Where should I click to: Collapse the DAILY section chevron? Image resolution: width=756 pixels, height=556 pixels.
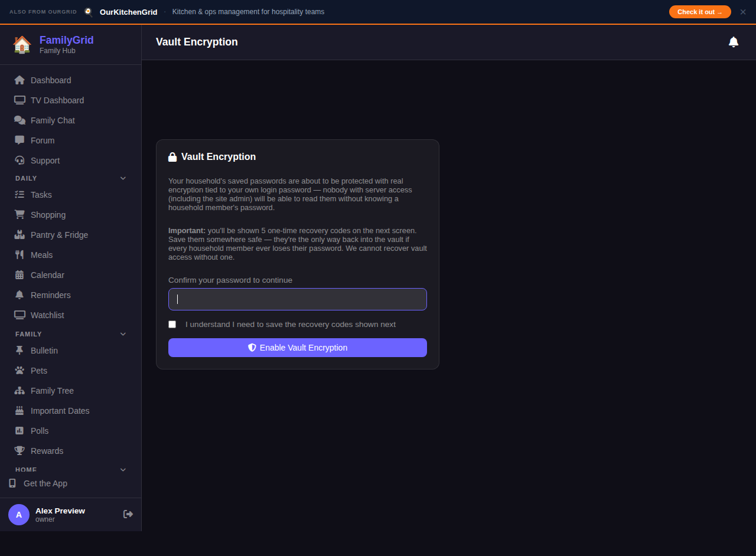[123, 178]
